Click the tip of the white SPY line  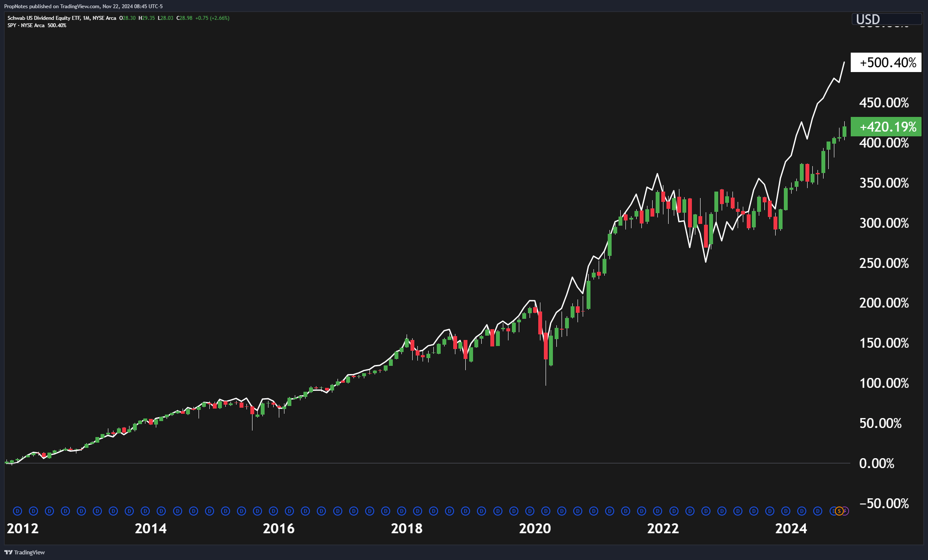pos(844,62)
